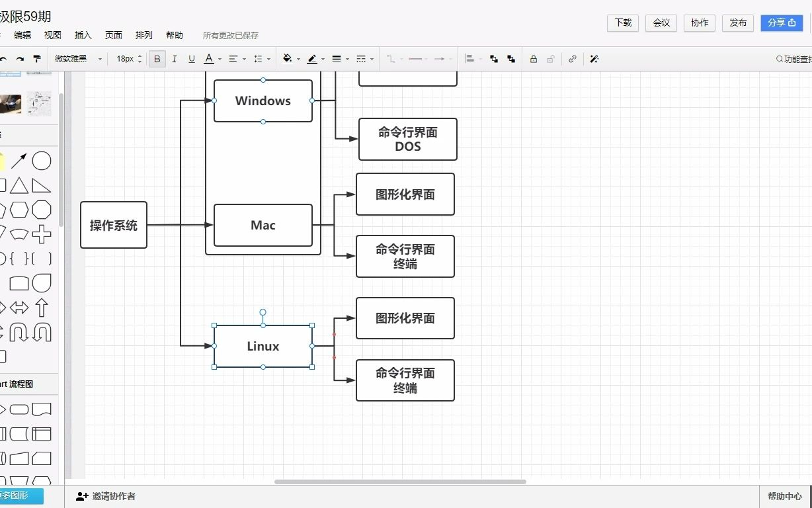Select the format painter tool
This screenshot has height=508, width=812.
(x=38, y=59)
